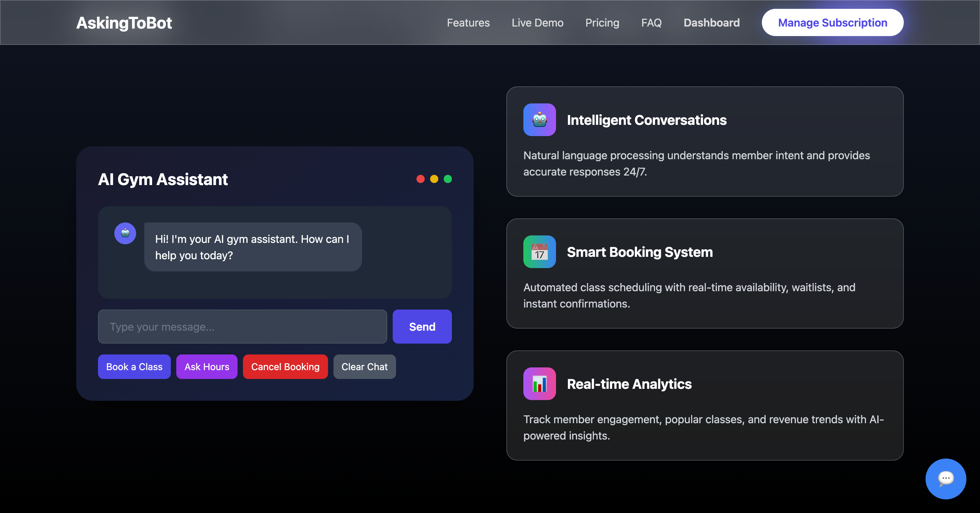This screenshot has height=513, width=980.
Task: Go to Live Demo section
Action: (x=537, y=23)
